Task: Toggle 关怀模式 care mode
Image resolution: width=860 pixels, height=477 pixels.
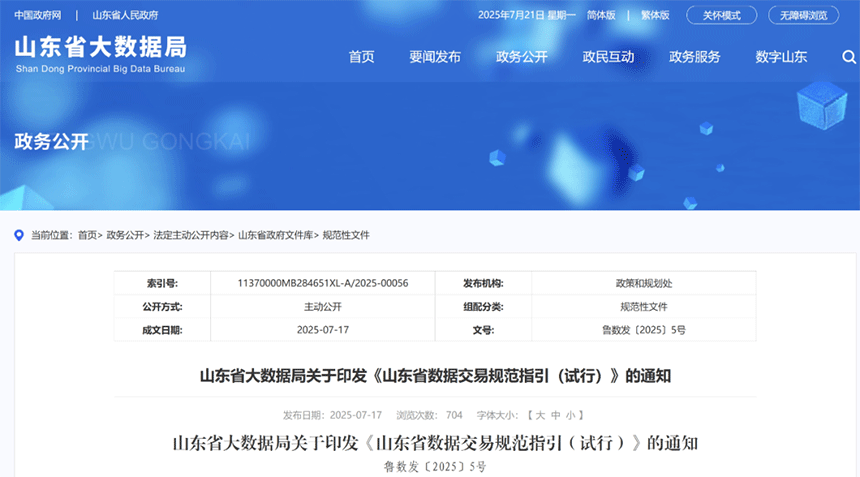Action: [x=721, y=15]
